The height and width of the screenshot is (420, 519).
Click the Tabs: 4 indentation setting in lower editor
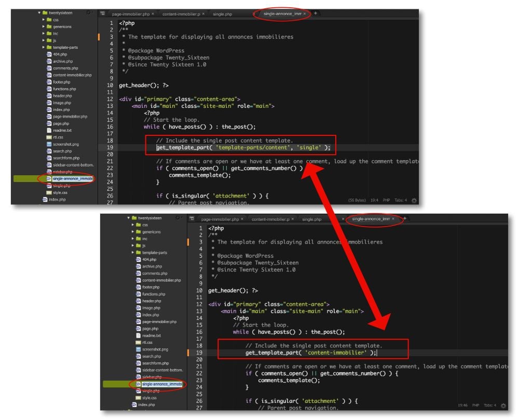tap(489, 405)
